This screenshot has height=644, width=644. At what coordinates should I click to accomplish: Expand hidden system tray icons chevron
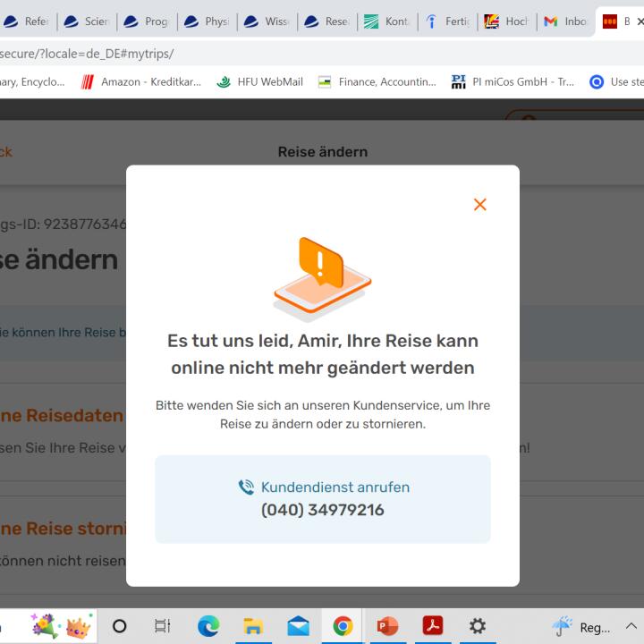(x=631, y=626)
